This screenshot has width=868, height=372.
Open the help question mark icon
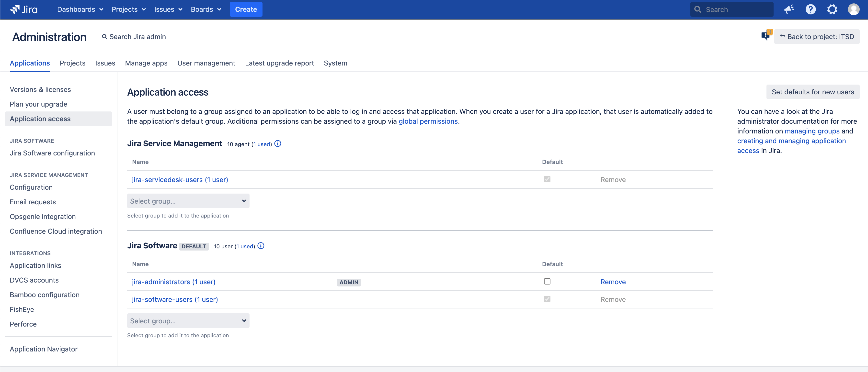tap(811, 10)
